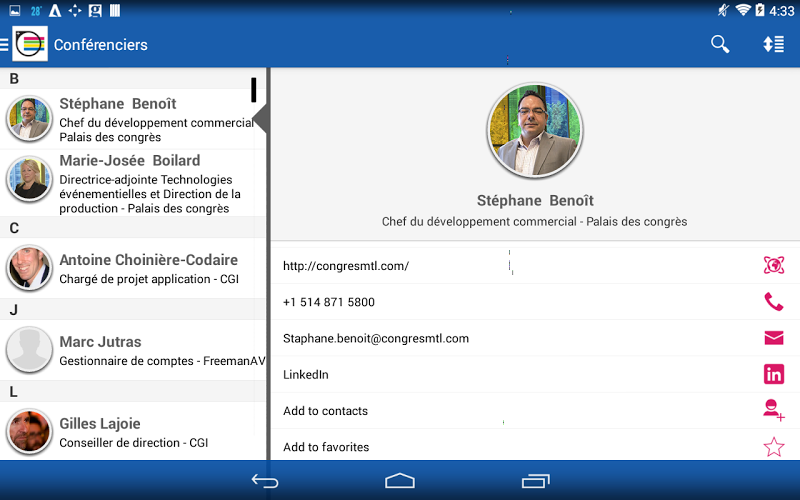Tap the battery status icon
This screenshot has width=800, height=500.
(760, 10)
